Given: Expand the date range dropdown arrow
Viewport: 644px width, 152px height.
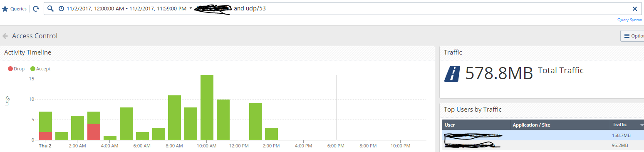Looking at the screenshot, I should pyautogui.click(x=191, y=8).
